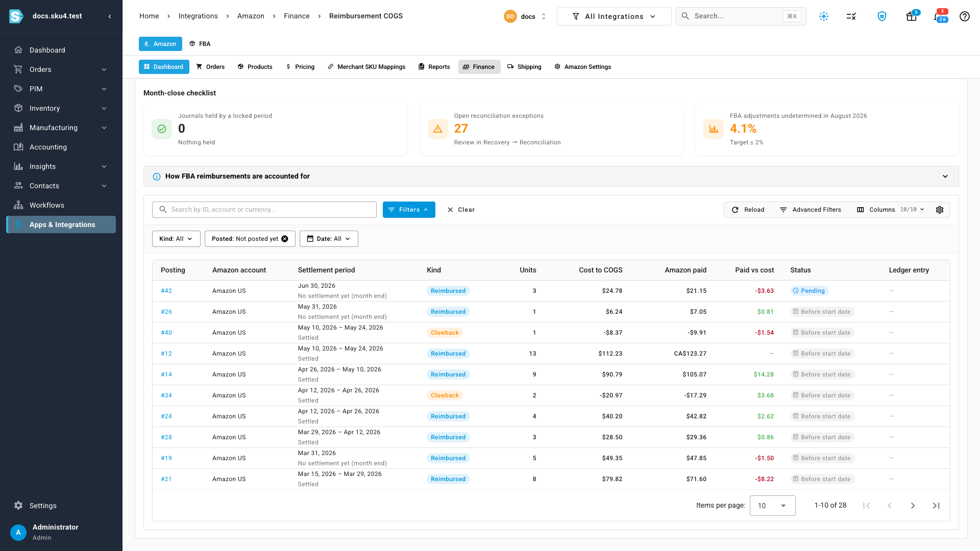The image size is (980, 551).
Task: Collapse sidebar with the chevron icon
Action: 110,16
